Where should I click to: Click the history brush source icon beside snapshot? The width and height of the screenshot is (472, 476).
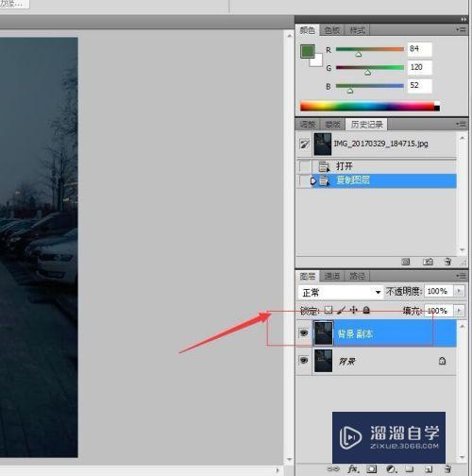(304, 144)
